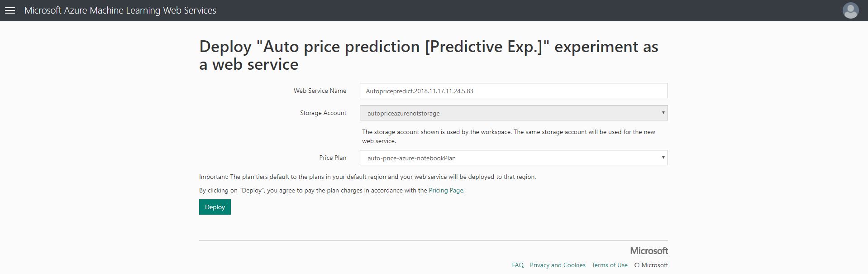Go to the FAQ footer link

pos(518,265)
